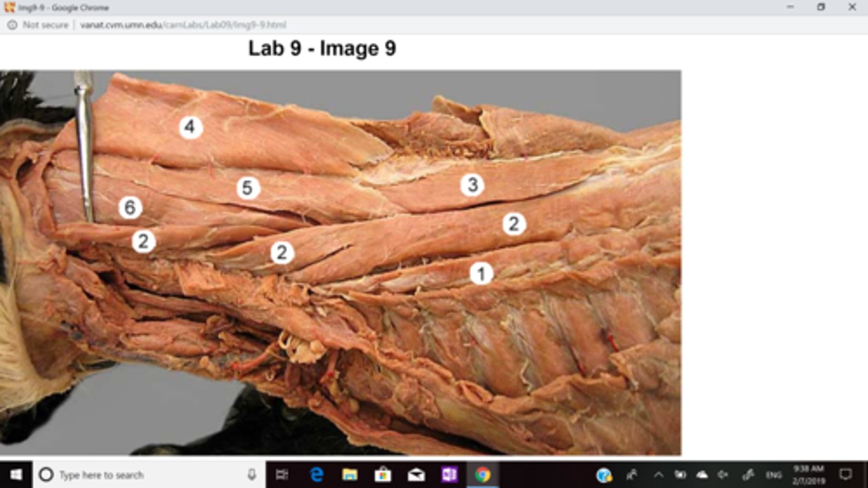Click the label 3 marker on image
This screenshot has height=488, width=868.
point(473,185)
